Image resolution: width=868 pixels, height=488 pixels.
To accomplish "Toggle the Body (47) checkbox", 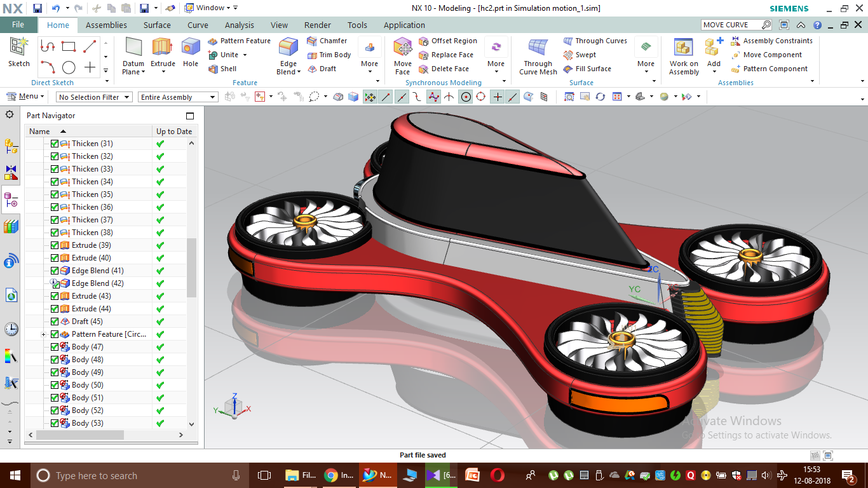I will (55, 347).
